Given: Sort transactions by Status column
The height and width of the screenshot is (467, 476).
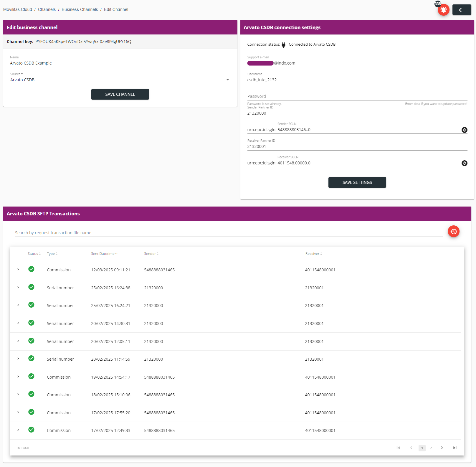Looking at the screenshot, I should (x=34, y=254).
